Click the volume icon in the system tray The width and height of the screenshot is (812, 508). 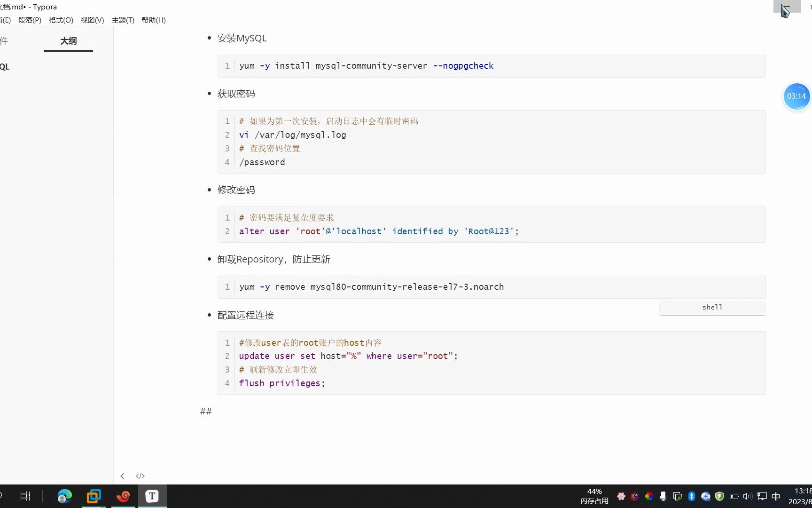click(748, 496)
